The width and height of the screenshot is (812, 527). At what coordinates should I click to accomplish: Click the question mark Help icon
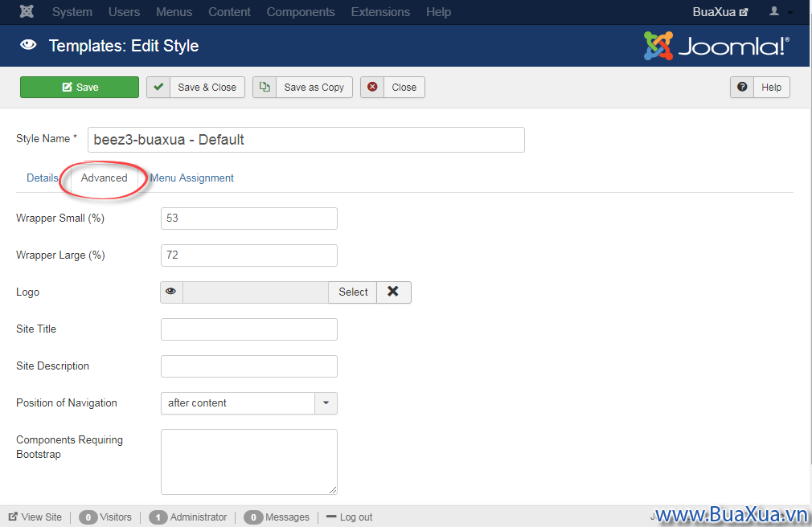[742, 87]
